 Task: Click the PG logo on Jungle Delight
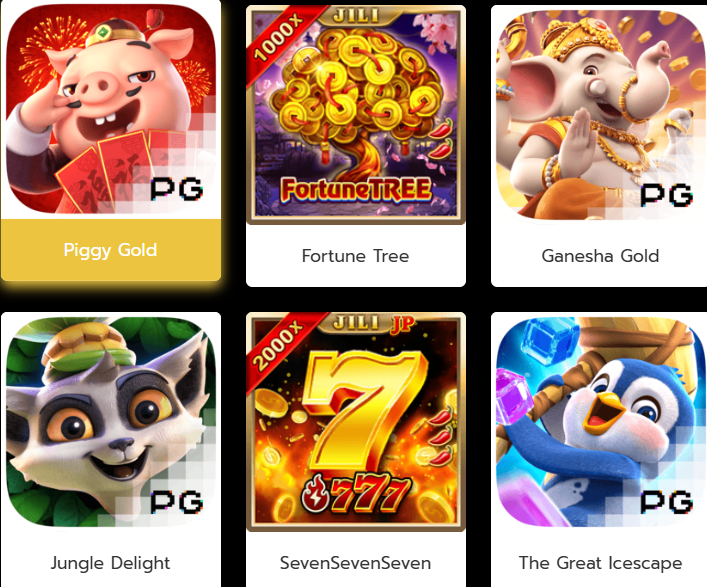click(x=176, y=501)
